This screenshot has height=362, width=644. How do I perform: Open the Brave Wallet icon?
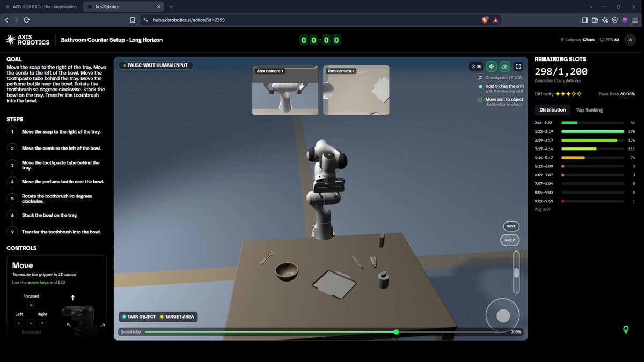click(x=595, y=20)
